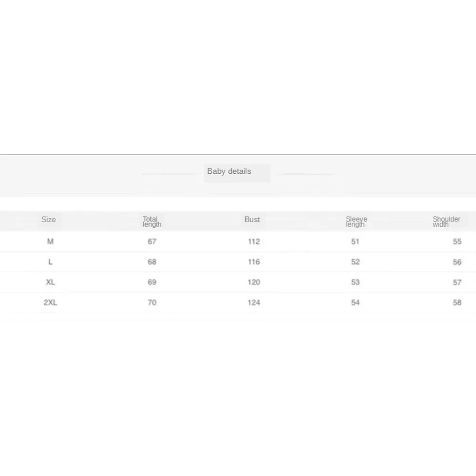The width and height of the screenshot is (476, 476).
Task: Click the 2XL size row label
Action: (x=50, y=302)
